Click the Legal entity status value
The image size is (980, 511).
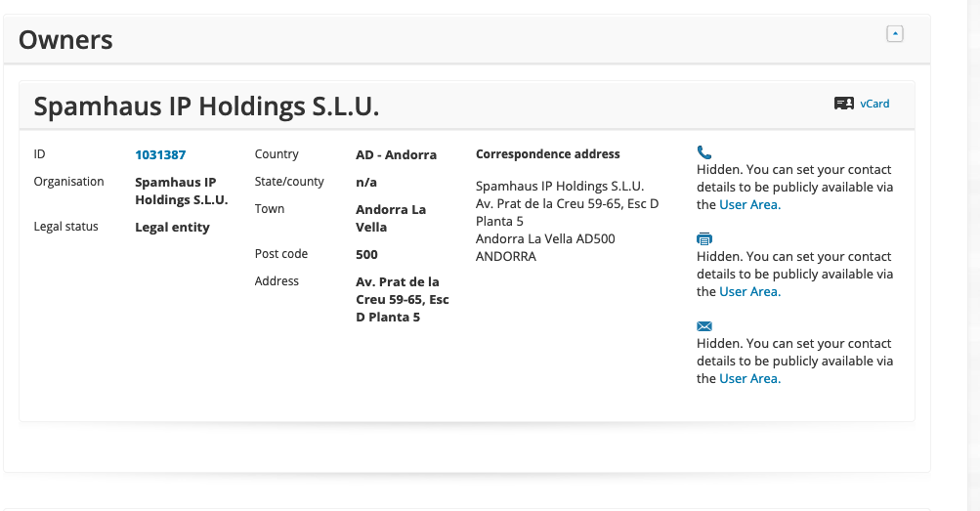click(173, 228)
